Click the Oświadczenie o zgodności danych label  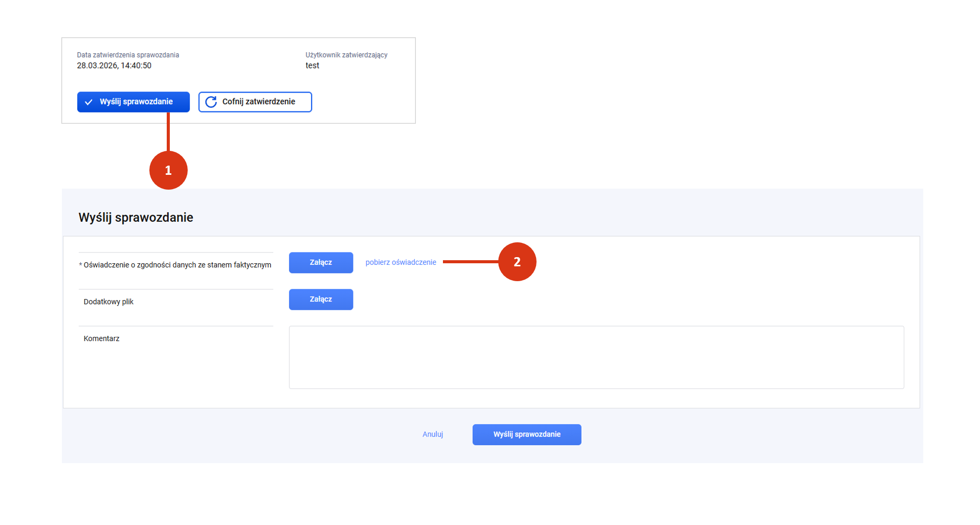(177, 265)
